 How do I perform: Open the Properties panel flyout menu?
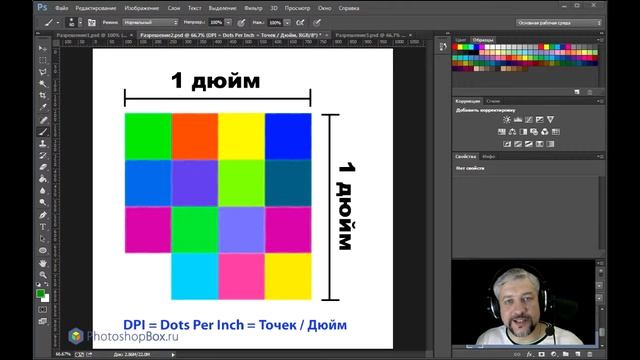point(600,156)
